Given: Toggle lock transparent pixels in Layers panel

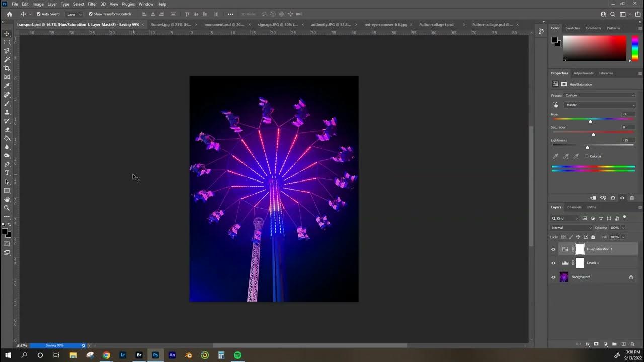Looking at the screenshot, I should pyautogui.click(x=562, y=237).
